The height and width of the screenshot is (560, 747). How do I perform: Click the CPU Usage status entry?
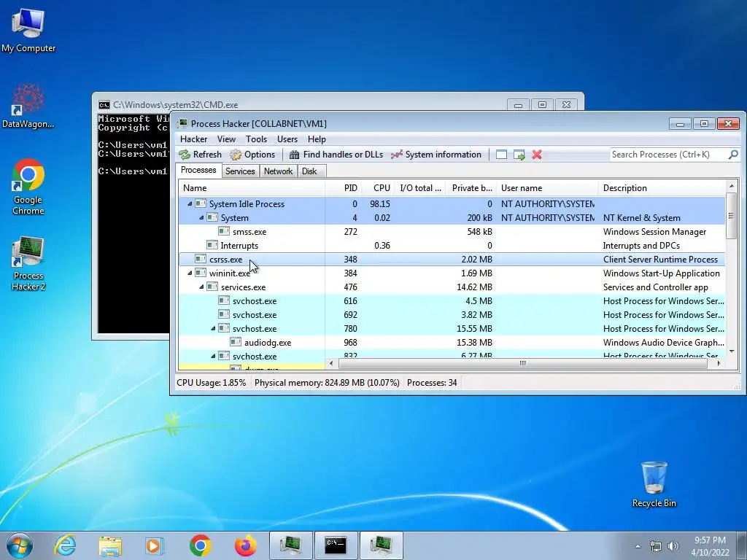click(x=211, y=382)
